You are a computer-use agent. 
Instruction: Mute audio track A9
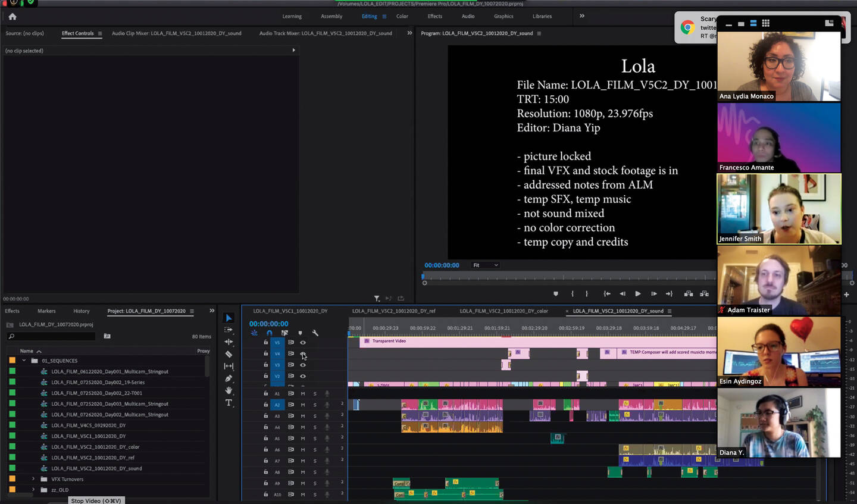coord(303,483)
